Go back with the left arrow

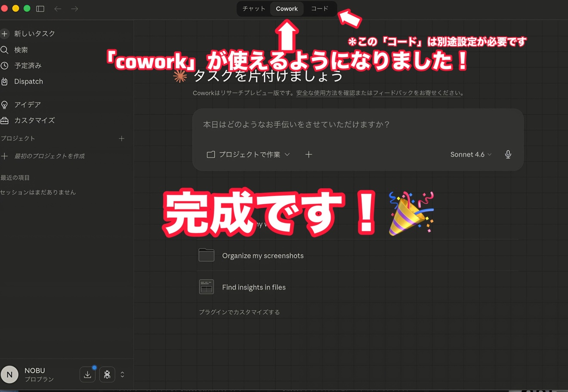point(58,9)
